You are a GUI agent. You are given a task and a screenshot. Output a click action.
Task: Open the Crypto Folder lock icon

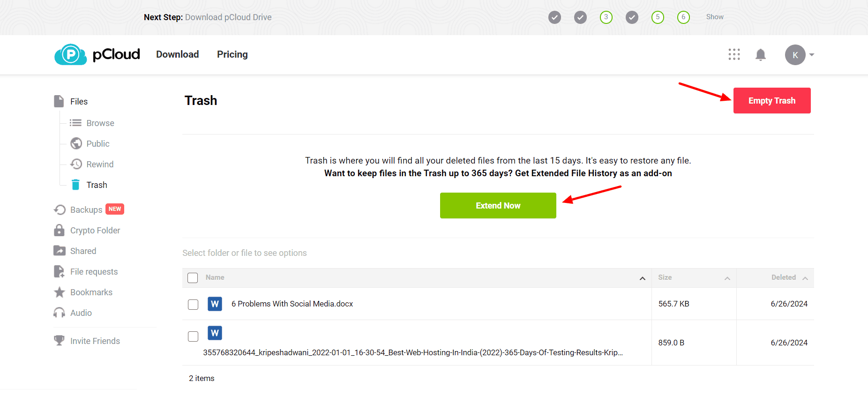click(x=60, y=230)
